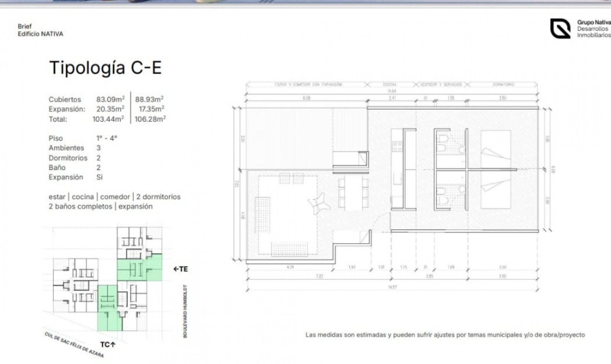
Task: Select the "Desarrollos" text beside the logo
Action: coord(593,29)
